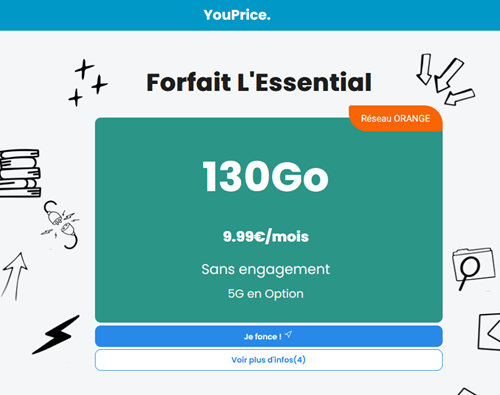Click the '9.99€/mois' price label
This screenshot has height=395, width=500.
point(266,237)
